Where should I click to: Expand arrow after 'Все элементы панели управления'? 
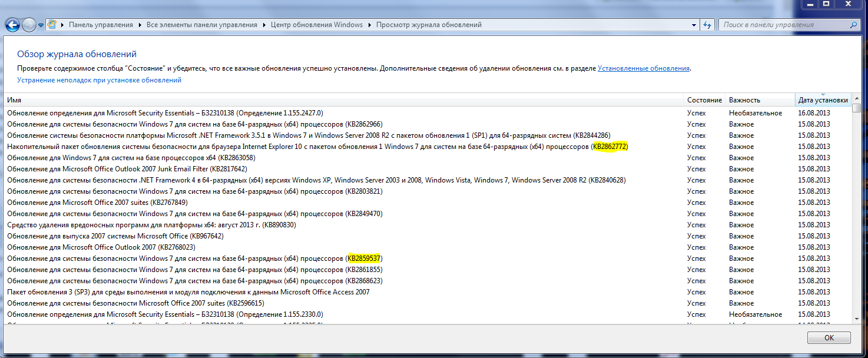tap(264, 25)
